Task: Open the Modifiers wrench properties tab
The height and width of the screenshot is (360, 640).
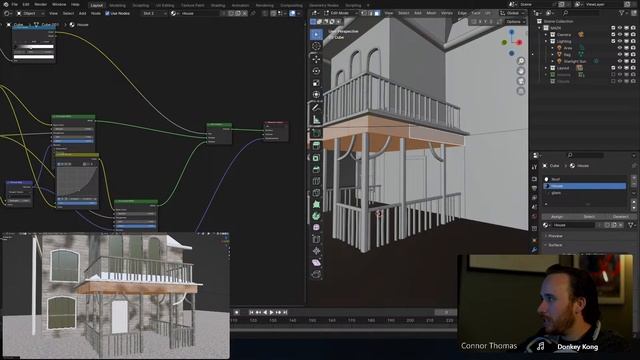Action: [x=535, y=250]
